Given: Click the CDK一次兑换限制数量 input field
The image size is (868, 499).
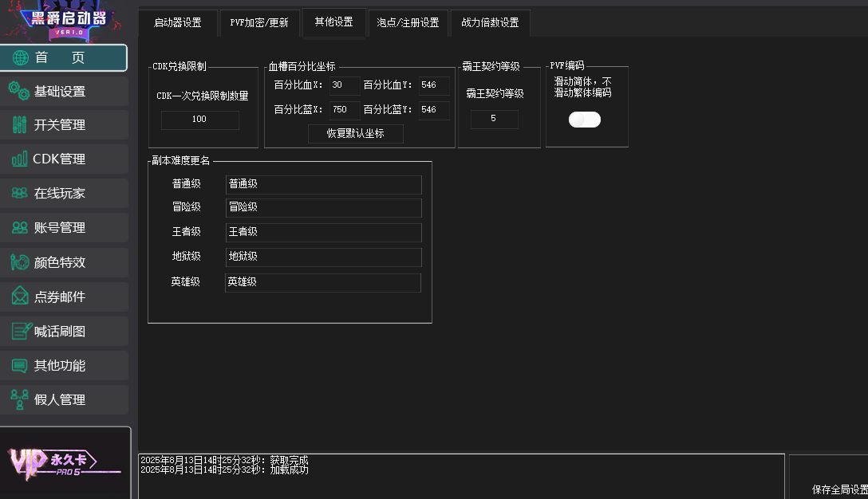Looking at the screenshot, I should (x=199, y=120).
